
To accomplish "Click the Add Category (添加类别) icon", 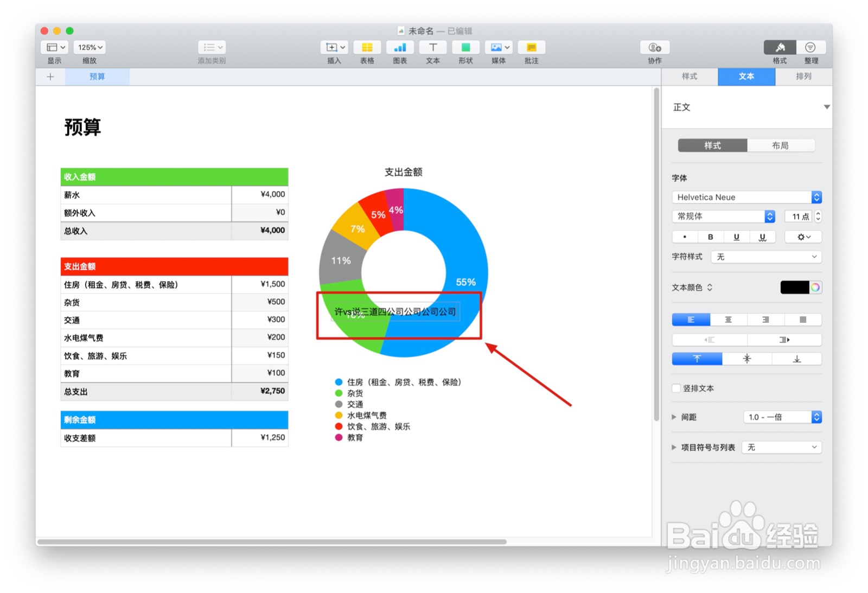I will click(212, 47).
